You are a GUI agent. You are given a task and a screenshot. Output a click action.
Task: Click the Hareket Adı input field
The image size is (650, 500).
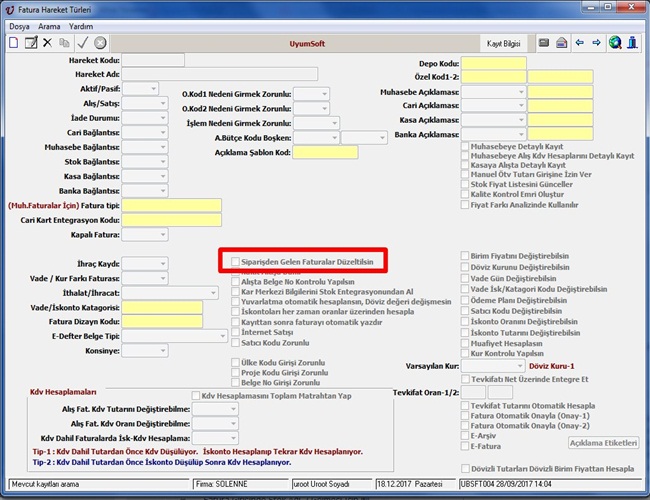click(x=220, y=74)
